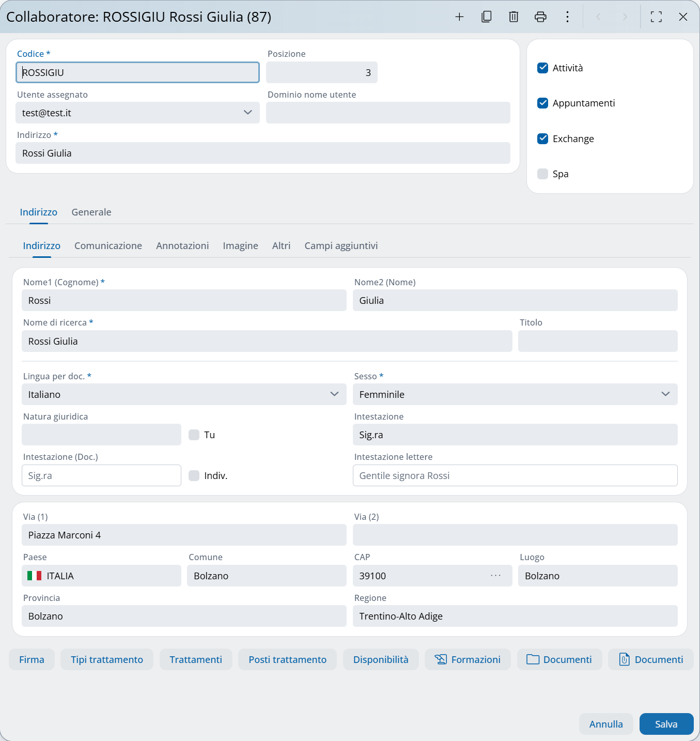Image resolution: width=700 pixels, height=741 pixels.
Task: Open the Documenti folder panel
Action: [x=559, y=659]
